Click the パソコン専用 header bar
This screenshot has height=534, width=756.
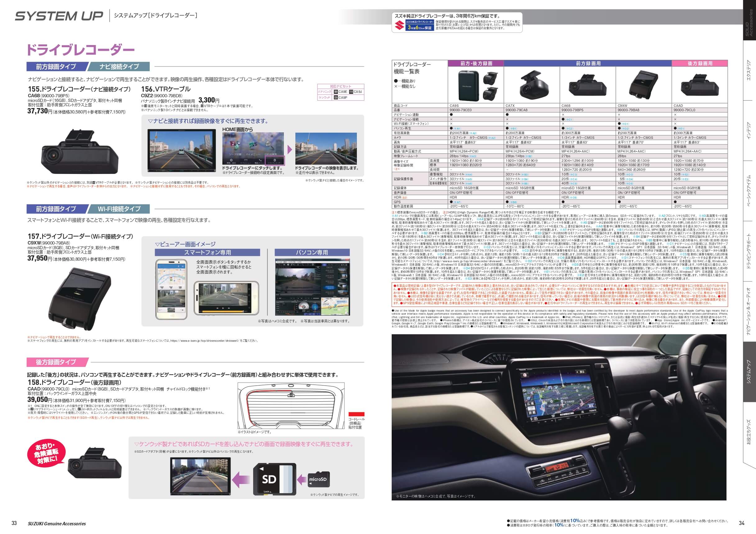pos(312,253)
